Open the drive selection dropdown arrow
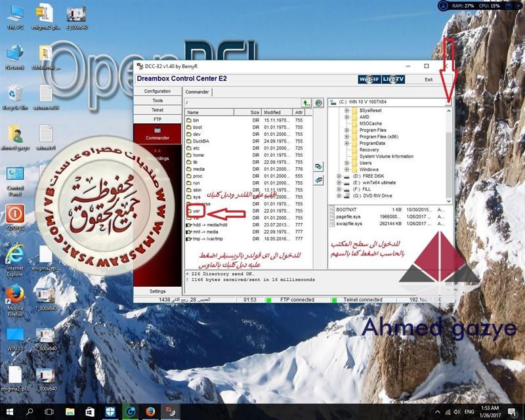525x420 pixels. click(x=448, y=102)
